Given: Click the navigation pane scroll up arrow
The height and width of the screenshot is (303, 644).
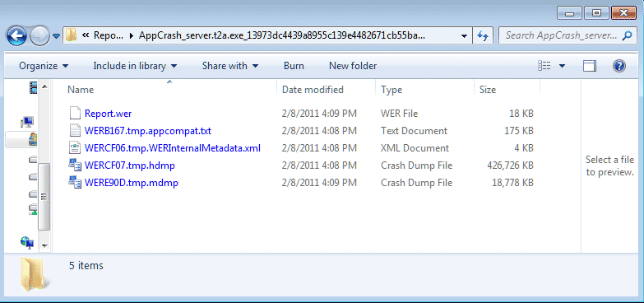Looking at the screenshot, I should tap(44, 86).
